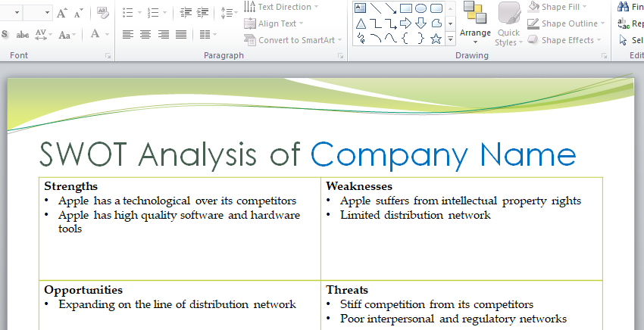This screenshot has width=644, height=330.
Task: Click the Find binoculars button
Action: [630, 7]
